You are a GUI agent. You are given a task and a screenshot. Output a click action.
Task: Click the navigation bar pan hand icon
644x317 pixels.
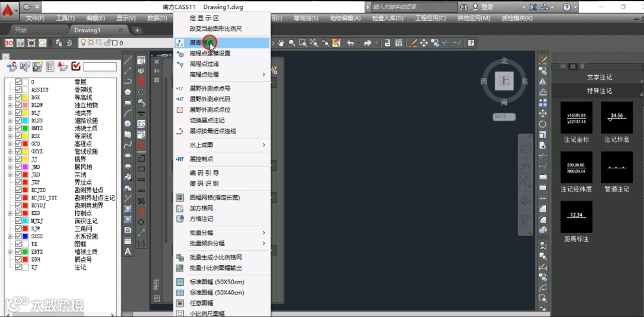point(526,168)
